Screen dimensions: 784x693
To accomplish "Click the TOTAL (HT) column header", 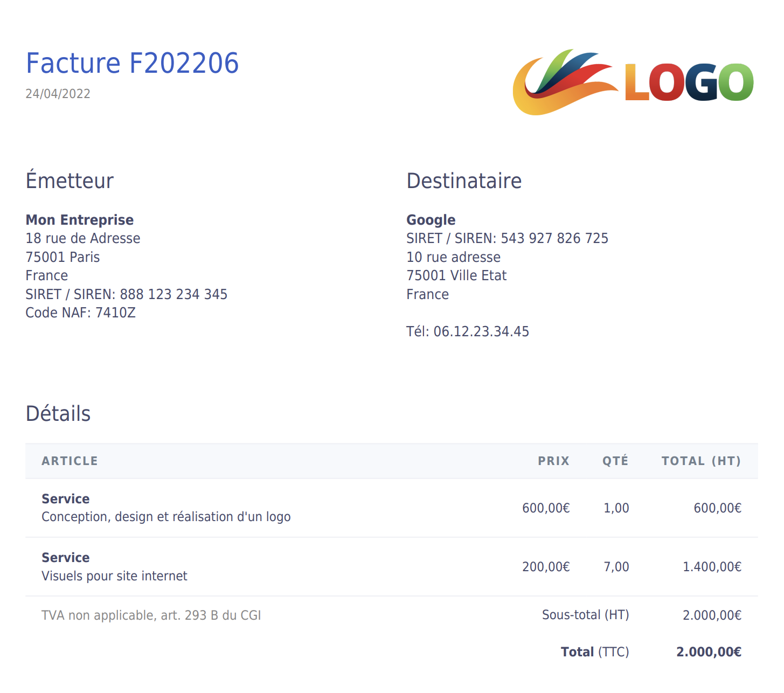I will (701, 461).
